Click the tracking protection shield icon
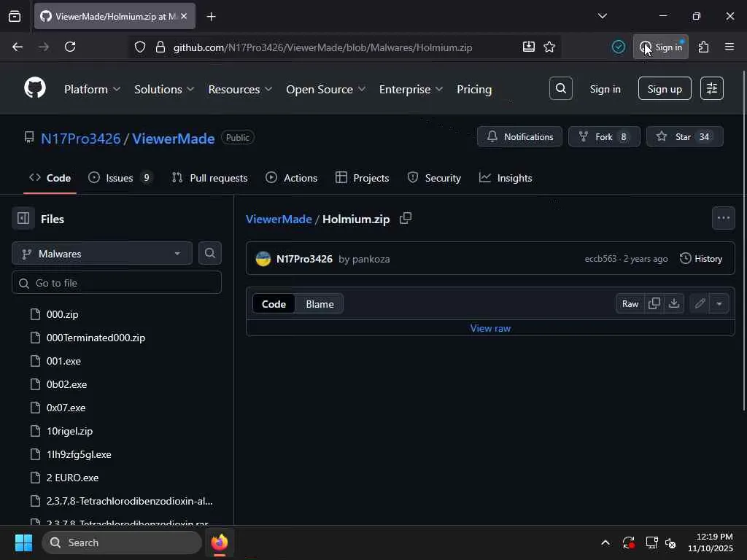Screen dimensions: 747x560 point(139,47)
